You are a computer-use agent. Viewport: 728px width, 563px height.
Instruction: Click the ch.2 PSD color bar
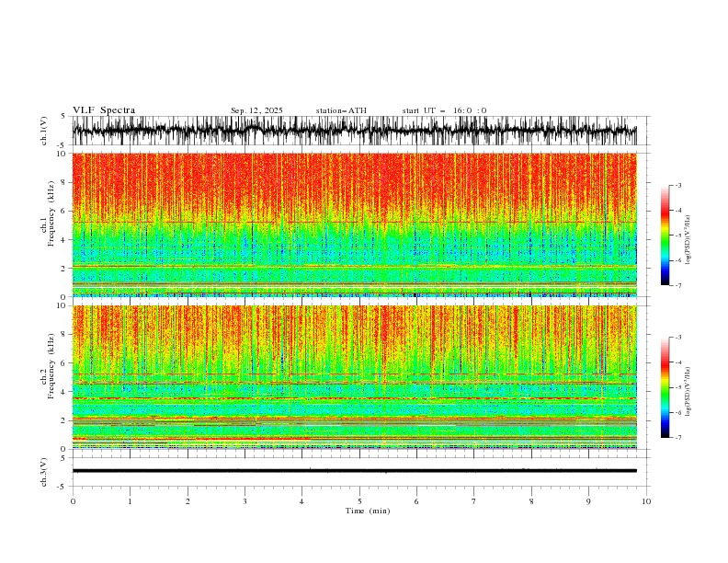[665, 387]
